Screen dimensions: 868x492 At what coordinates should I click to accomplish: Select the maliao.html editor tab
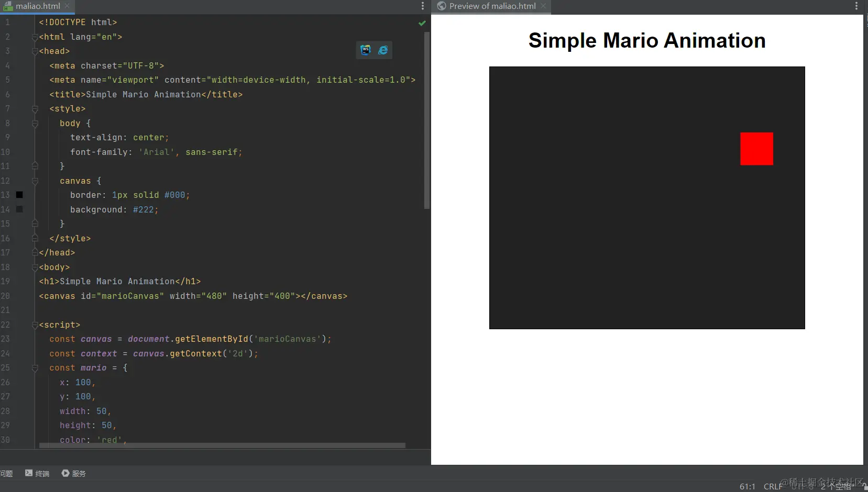pos(38,6)
